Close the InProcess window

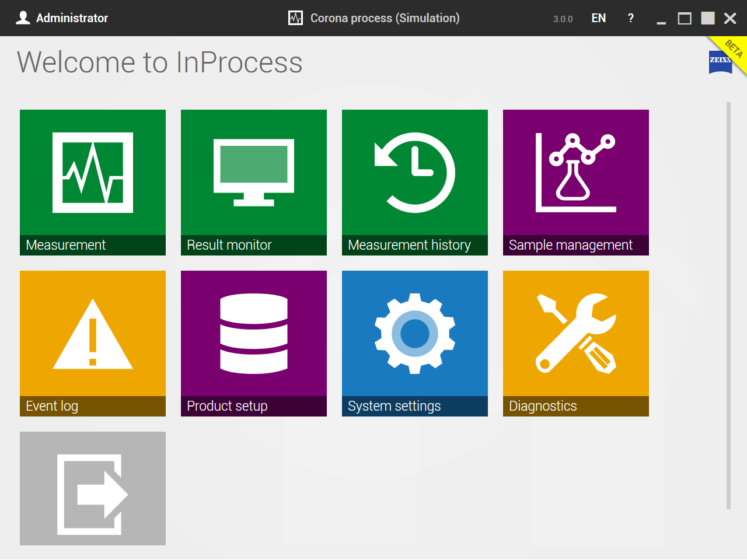point(730,18)
